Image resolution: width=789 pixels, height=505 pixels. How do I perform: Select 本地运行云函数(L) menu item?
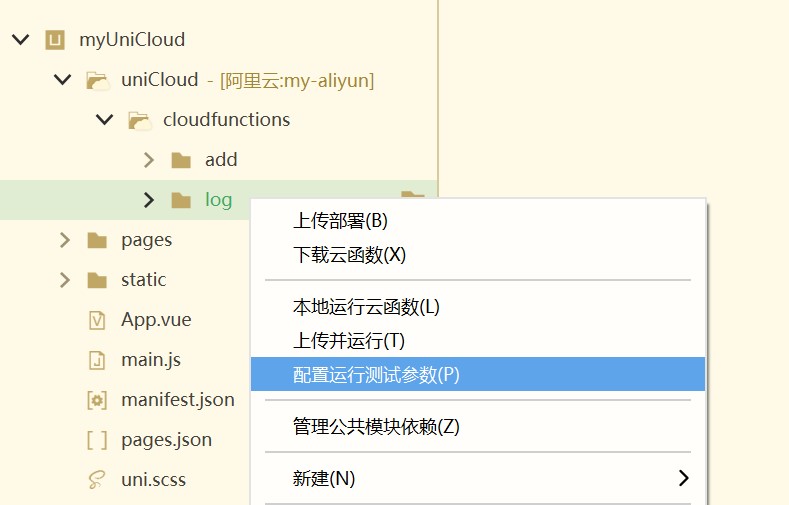tap(478, 307)
